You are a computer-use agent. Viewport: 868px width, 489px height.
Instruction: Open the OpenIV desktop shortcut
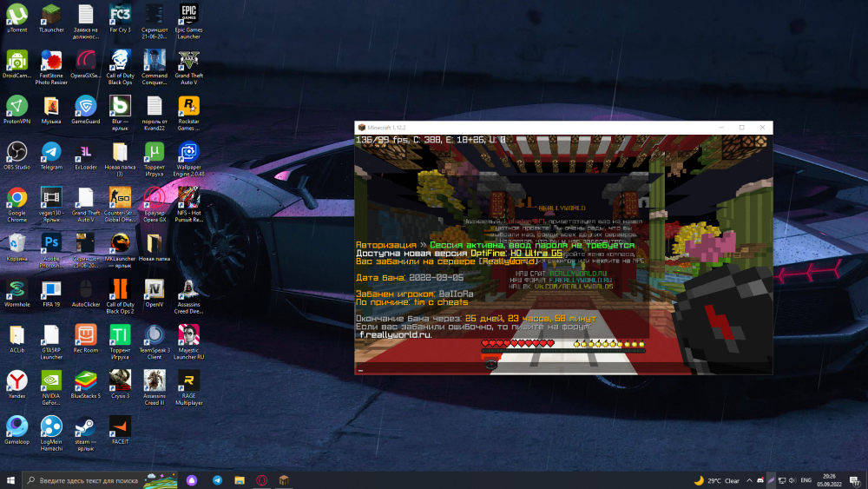point(155,294)
